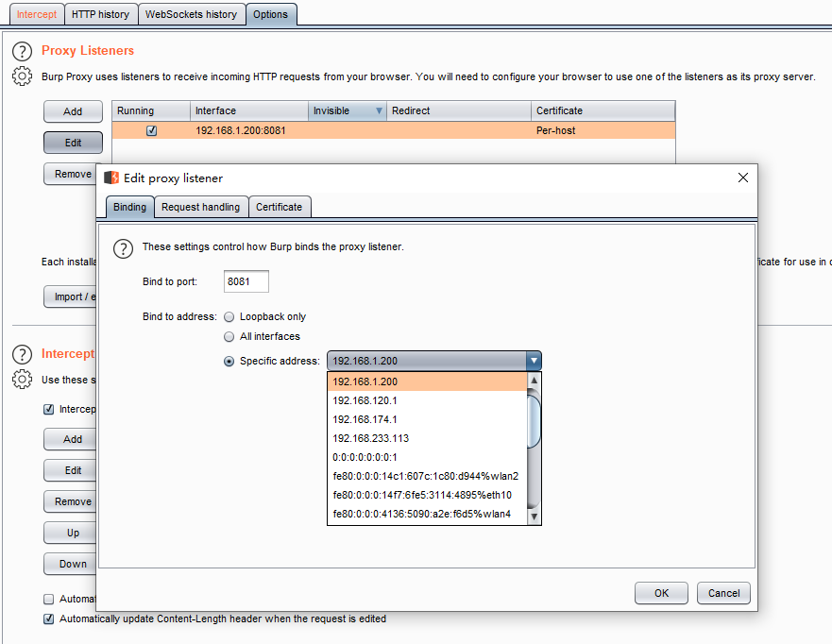Image resolution: width=832 pixels, height=644 pixels.
Task: Click the Redirect column header
Action: pos(459,110)
